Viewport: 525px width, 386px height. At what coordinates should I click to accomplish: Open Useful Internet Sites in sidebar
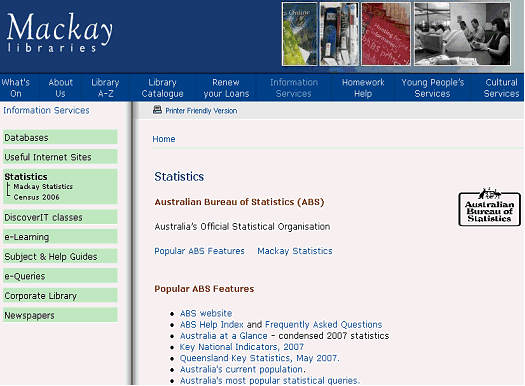pos(60,157)
